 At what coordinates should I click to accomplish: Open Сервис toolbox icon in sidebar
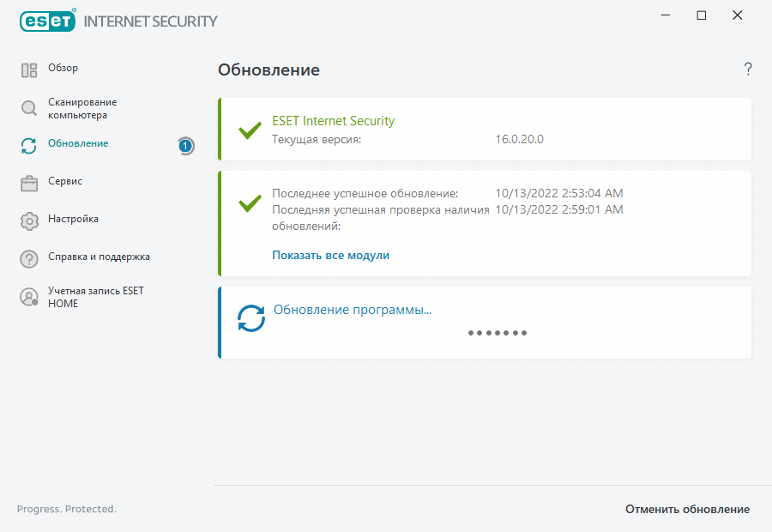pyautogui.click(x=28, y=182)
